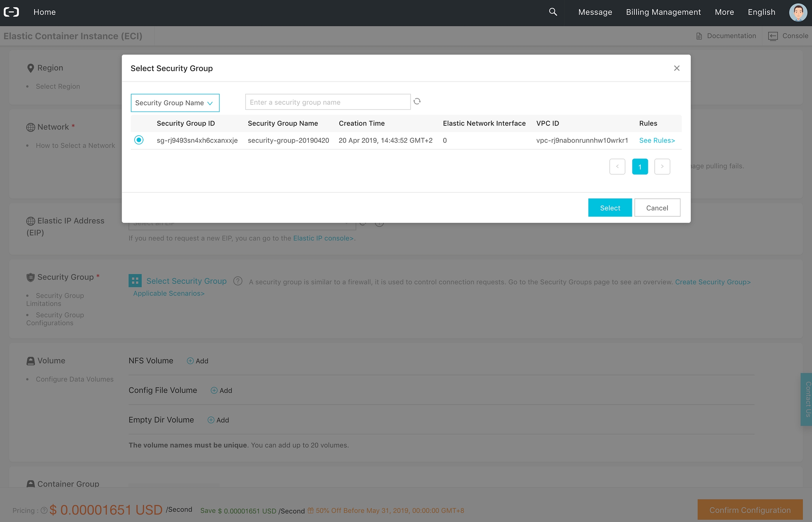Open the Documentation link

tap(731, 36)
